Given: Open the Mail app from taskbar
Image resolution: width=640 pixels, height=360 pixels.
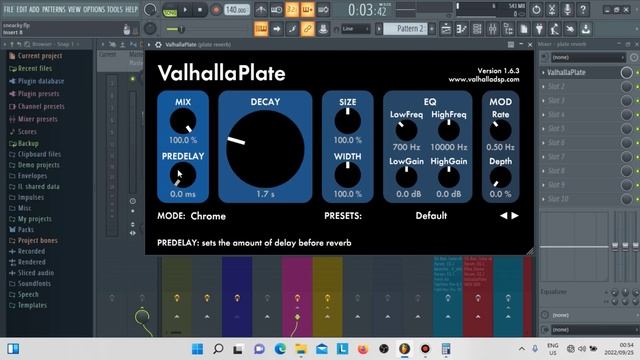Looking at the screenshot, I should (x=322, y=349).
